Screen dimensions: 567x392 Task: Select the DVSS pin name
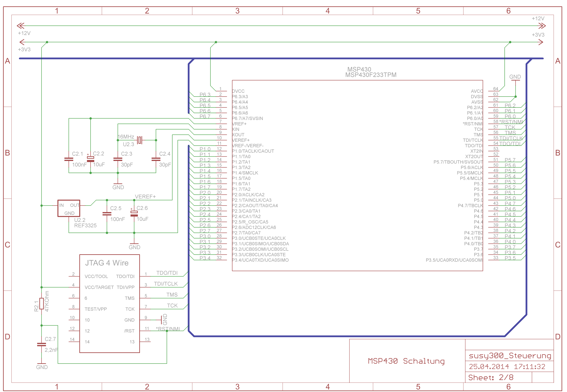click(477, 97)
